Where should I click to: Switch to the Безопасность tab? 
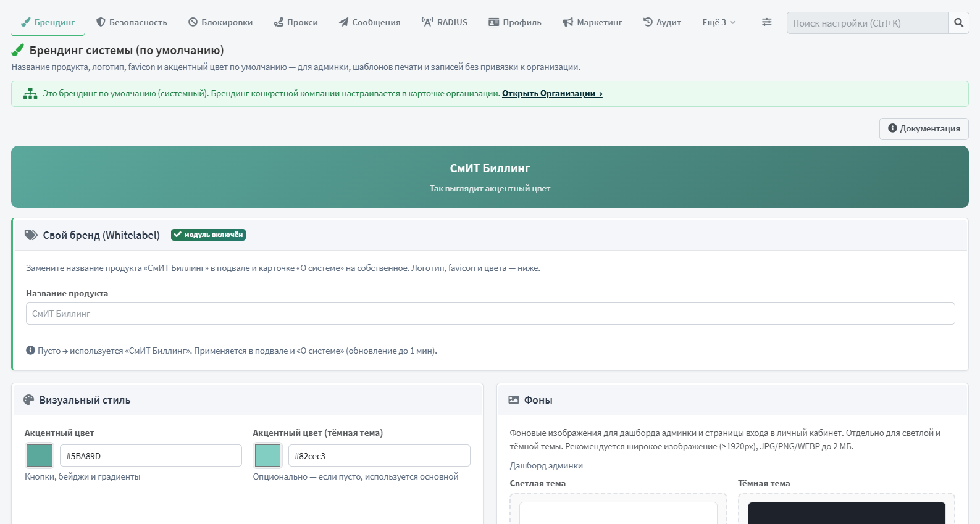(132, 22)
